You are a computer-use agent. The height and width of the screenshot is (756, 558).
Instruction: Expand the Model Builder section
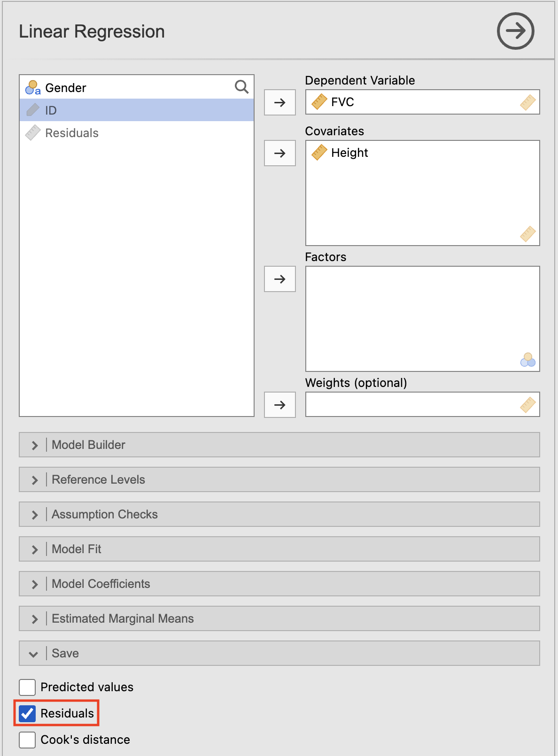click(x=279, y=445)
